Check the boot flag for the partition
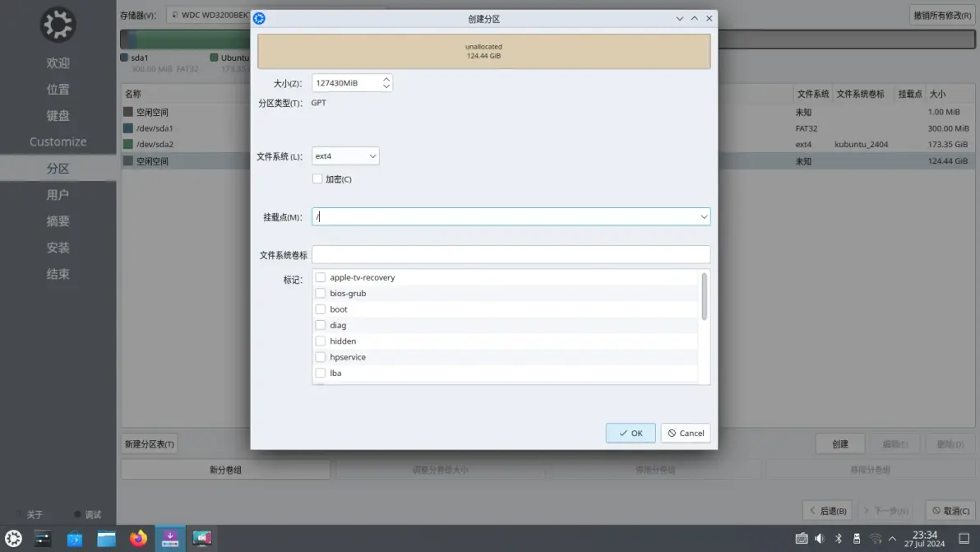 pos(321,308)
